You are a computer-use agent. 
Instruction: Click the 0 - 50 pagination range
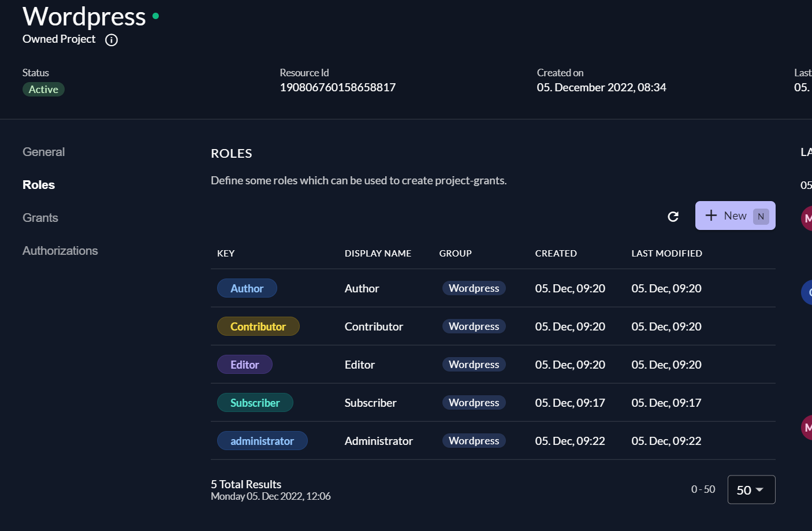(x=703, y=489)
